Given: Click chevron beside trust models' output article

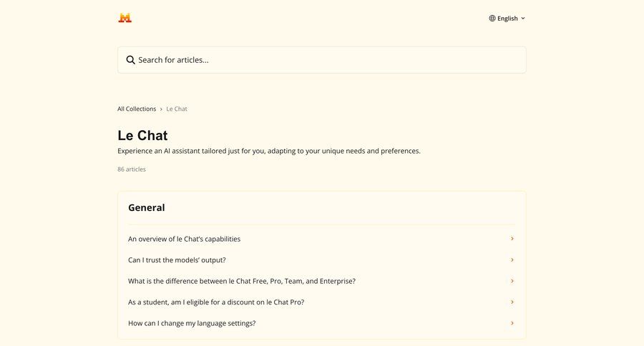Looking at the screenshot, I should (512, 260).
